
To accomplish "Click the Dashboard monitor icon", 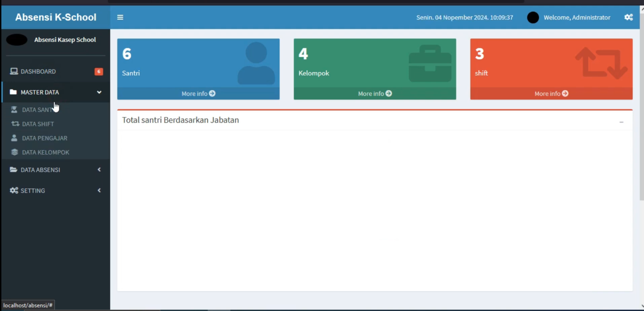I will 14,71.
